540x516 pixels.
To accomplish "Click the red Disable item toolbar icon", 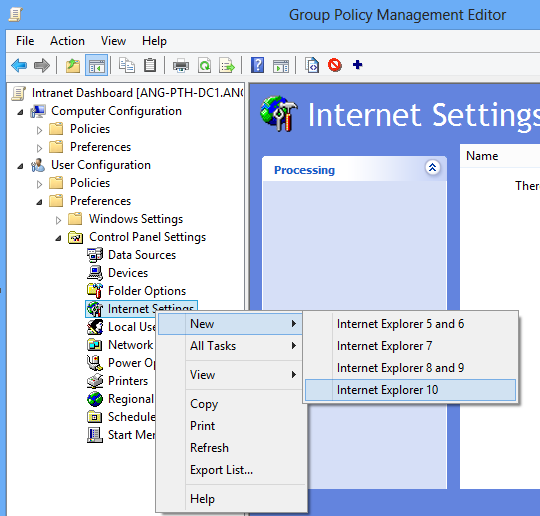I will click(x=335, y=65).
